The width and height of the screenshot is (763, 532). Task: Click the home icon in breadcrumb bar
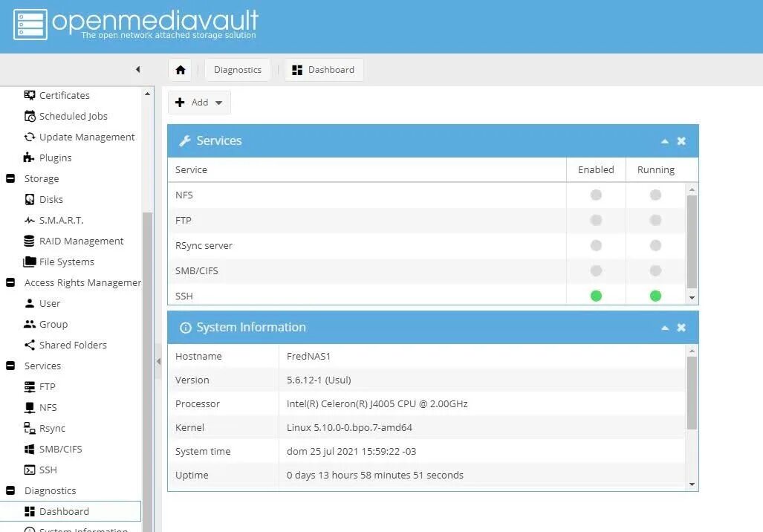[181, 70]
